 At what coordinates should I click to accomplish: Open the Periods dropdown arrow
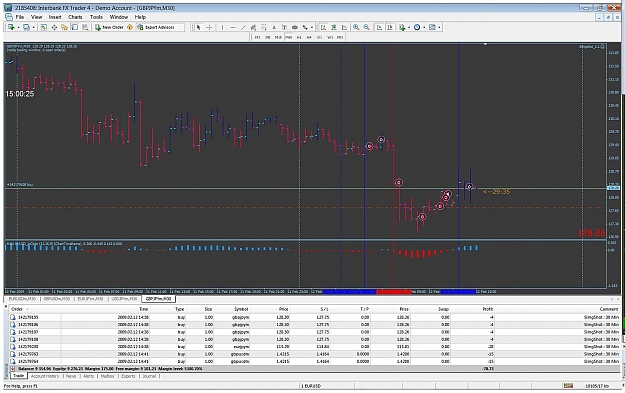pos(424,28)
